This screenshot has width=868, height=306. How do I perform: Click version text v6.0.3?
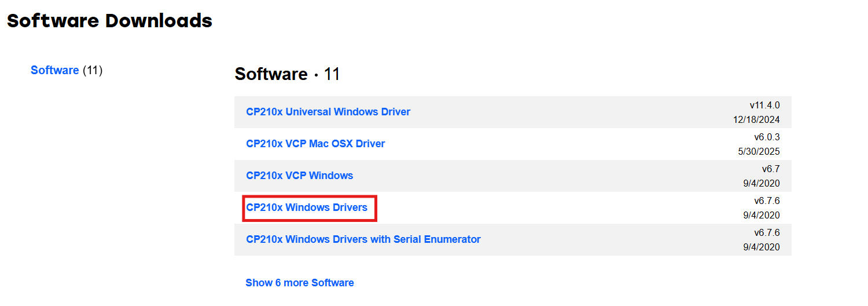click(767, 137)
